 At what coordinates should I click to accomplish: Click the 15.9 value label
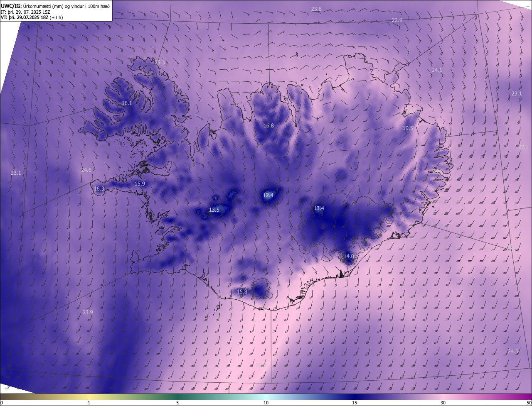click(140, 183)
